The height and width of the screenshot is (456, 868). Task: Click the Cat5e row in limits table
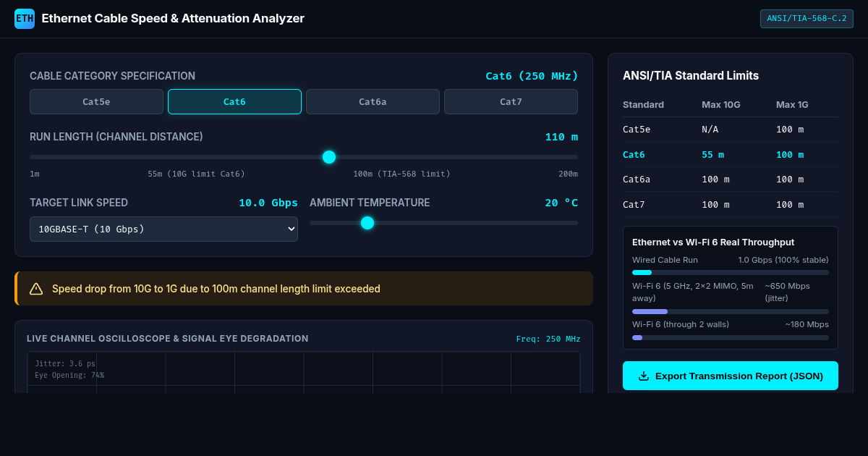731,130
